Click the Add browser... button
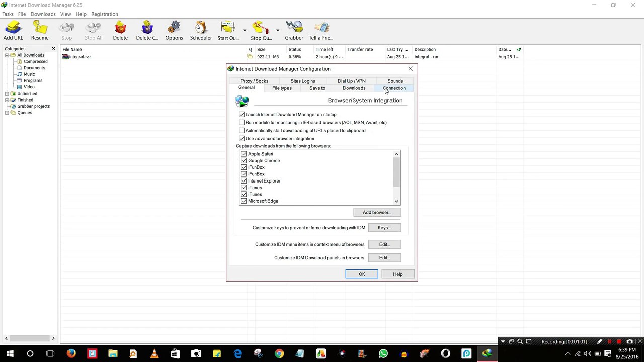The image size is (644, 362). click(377, 212)
